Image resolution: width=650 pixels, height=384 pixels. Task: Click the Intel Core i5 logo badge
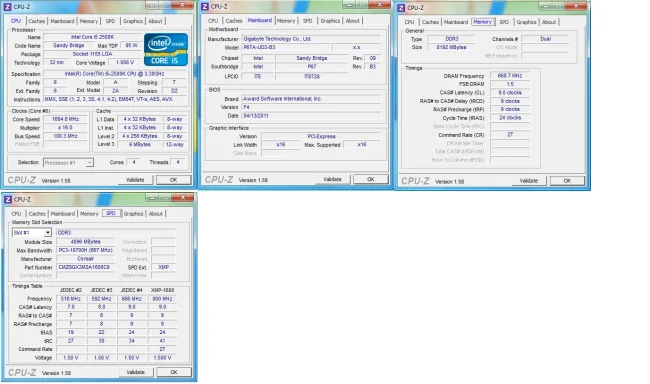(166, 49)
